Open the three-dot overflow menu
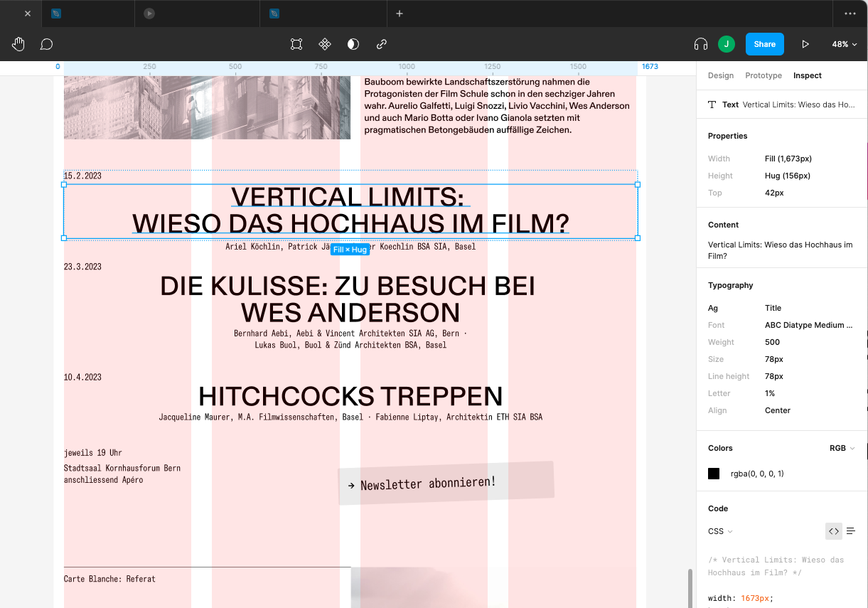868x608 pixels. 850,14
